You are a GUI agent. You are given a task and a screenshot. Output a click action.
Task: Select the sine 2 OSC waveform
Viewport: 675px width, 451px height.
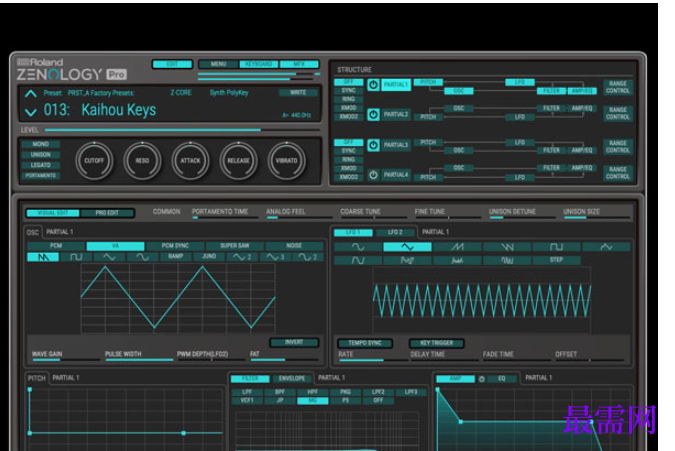tap(308, 257)
